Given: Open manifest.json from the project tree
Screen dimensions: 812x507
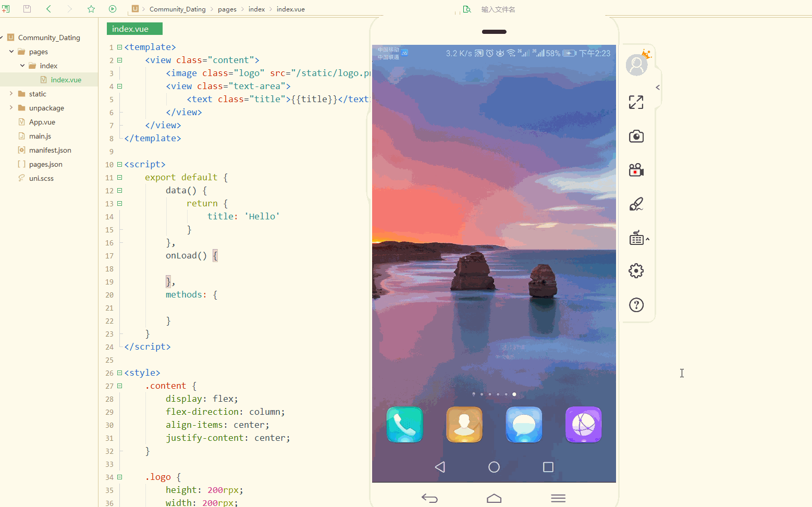Looking at the screenshot, I should coord(50,150).
